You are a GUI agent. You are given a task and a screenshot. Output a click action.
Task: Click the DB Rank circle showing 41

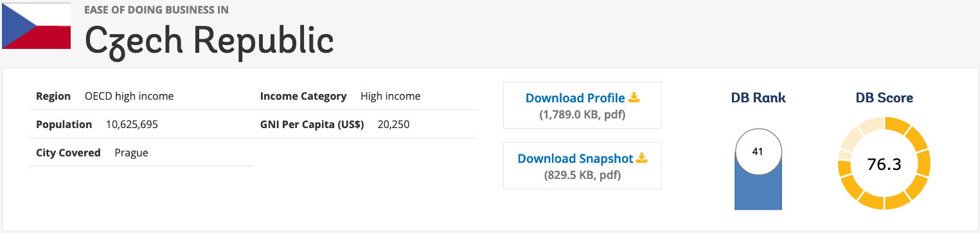point(758,152)
